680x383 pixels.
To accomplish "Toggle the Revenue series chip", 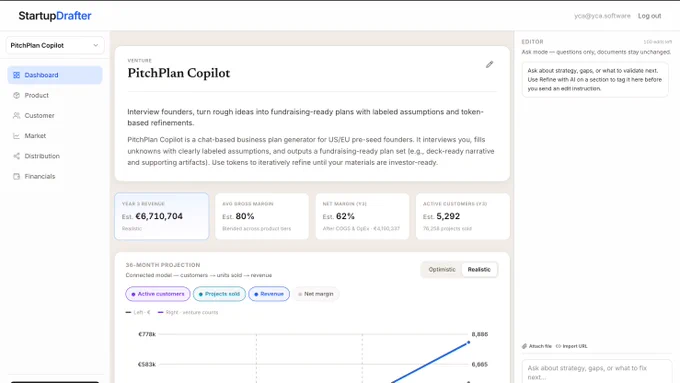I will coord(269,294).
